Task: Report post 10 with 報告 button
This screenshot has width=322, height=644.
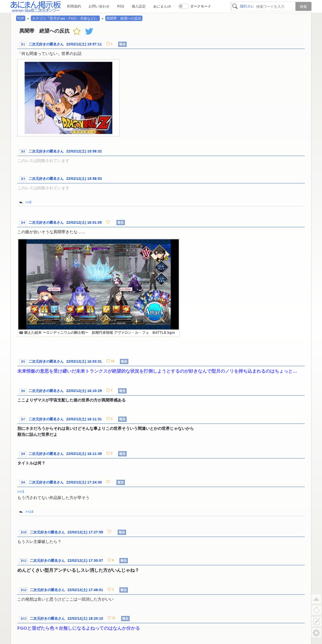Action: pyautogui.click(x=122, y=532)
